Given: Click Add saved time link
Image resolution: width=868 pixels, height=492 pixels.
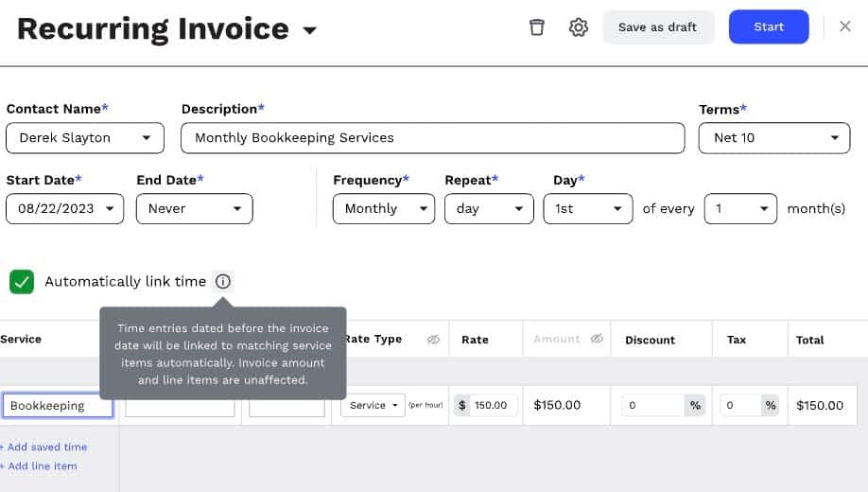Looking at the screenshot, I should [x=43, y=447].
